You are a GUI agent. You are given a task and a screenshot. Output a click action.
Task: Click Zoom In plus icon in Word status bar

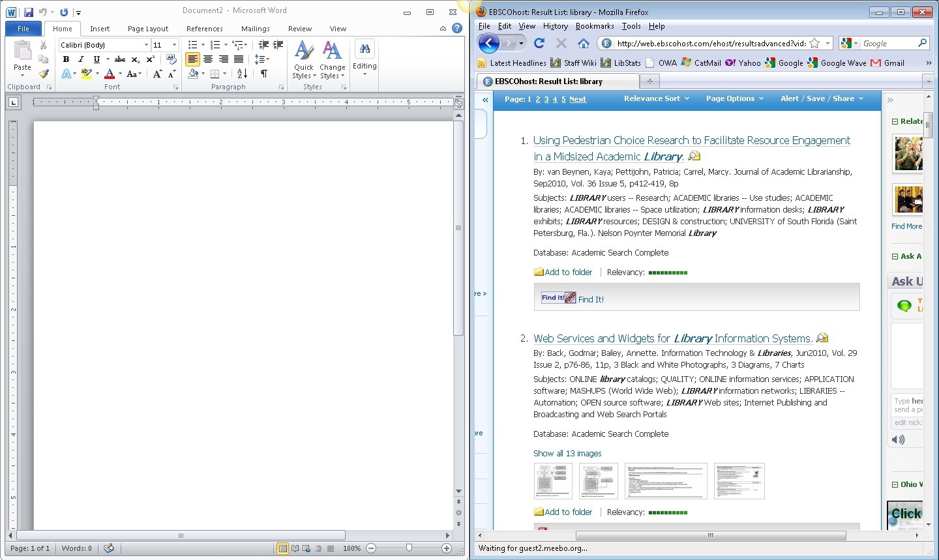click(447, 548)
